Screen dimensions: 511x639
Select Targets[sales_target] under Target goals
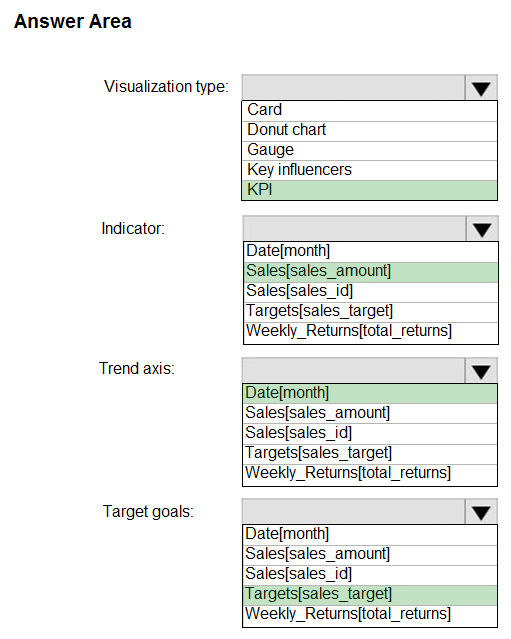pyautogui.click(x=370, y=595)
